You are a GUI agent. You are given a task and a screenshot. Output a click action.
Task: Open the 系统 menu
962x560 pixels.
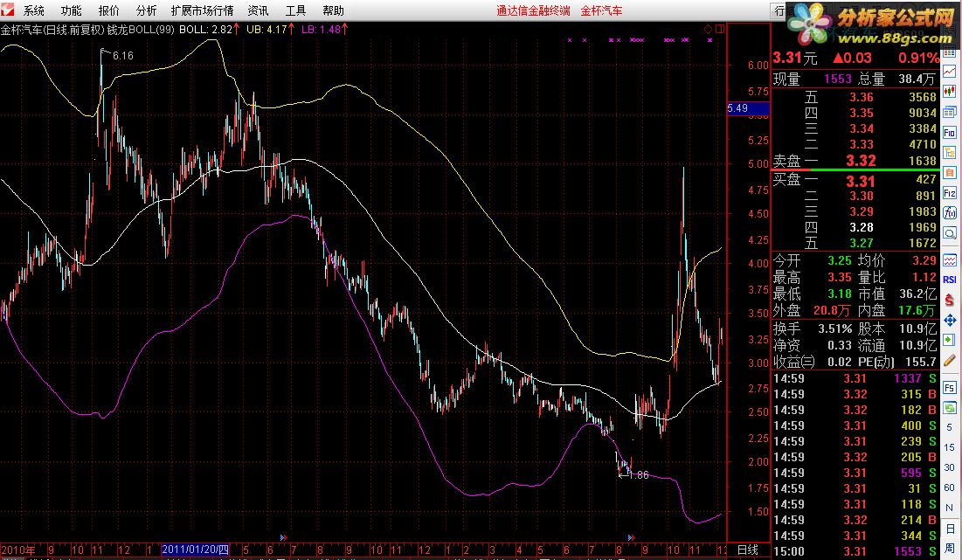[x=34, y=10]
